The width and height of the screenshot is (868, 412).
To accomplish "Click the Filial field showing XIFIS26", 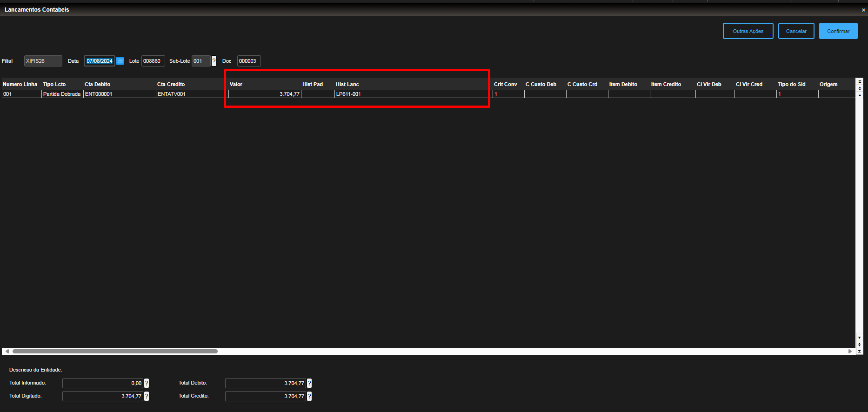I will tap(43, 61).
